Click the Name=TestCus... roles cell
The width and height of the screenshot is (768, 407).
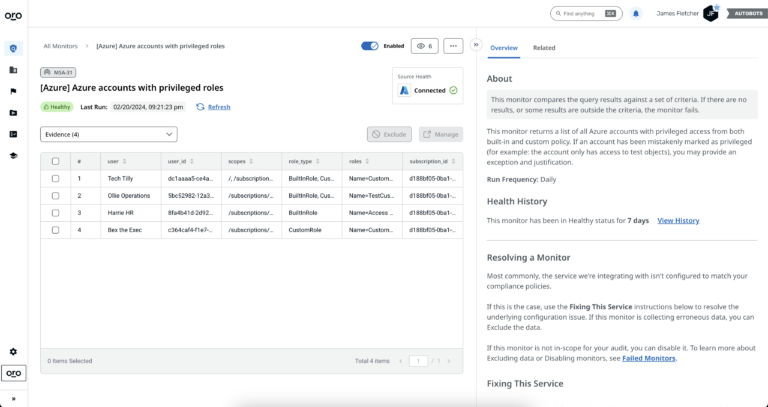click(371, 196)
